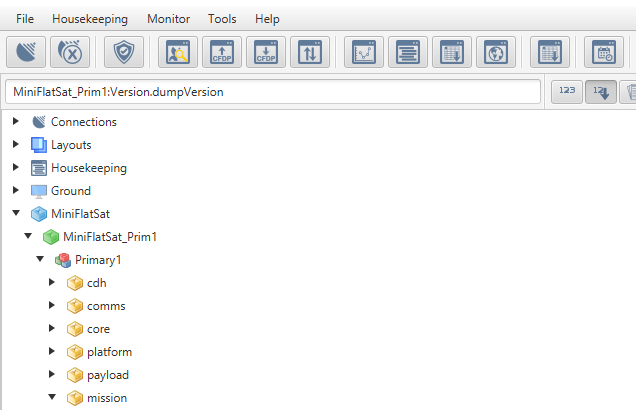Click the globe window toolbar icon
Image resolution: width=636 pixels, height=410 pixels.
(495, 53)
